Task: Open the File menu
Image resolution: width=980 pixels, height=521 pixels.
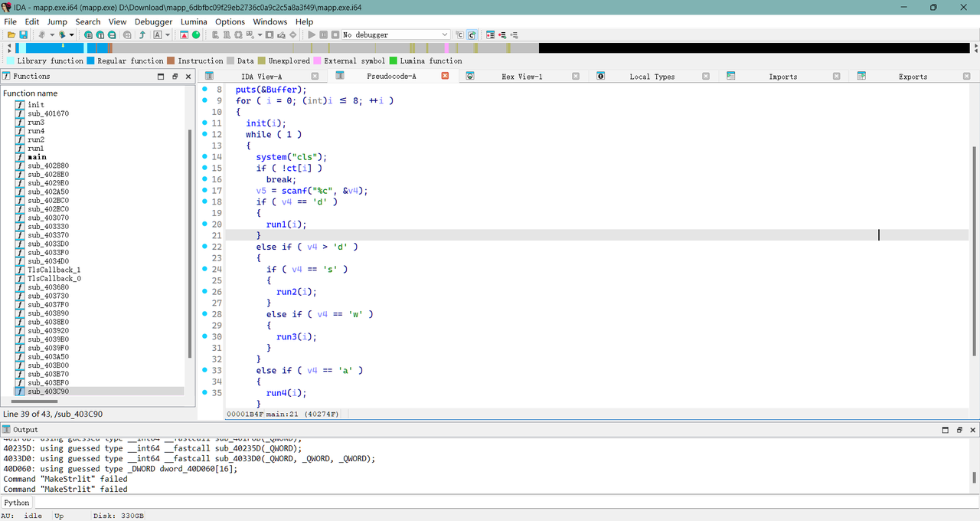Action: [10, 21]
